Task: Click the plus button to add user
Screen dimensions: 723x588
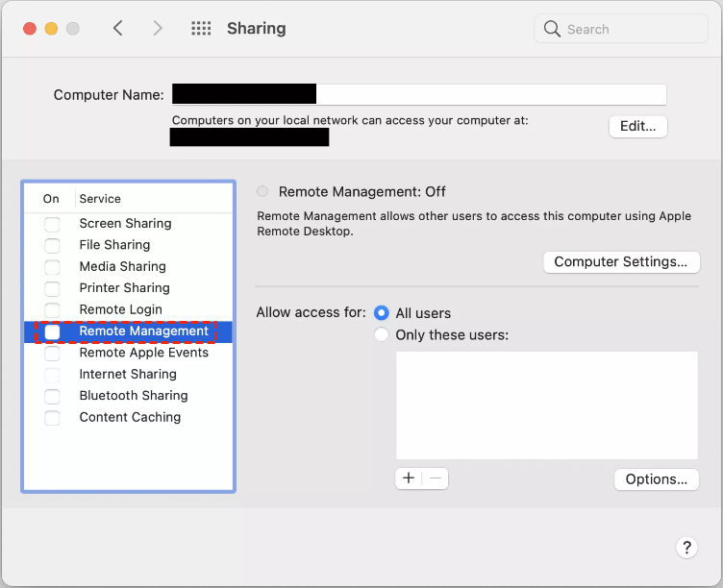Action: pos(409,478)
